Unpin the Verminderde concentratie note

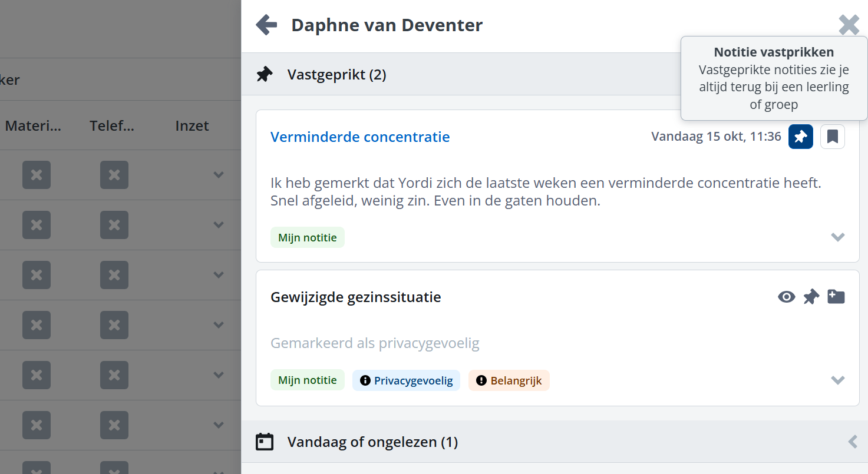point(800,137)
